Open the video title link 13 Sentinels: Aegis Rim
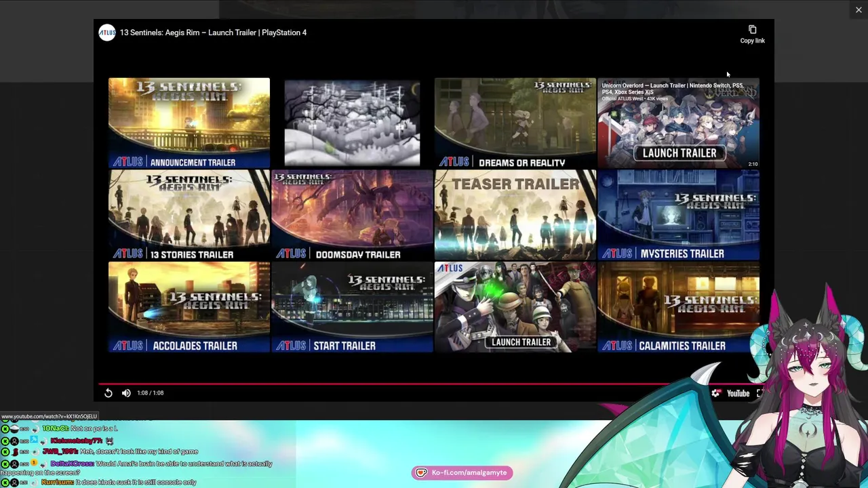This screenshot has height=488, width=868. click(x=213, y=33)
